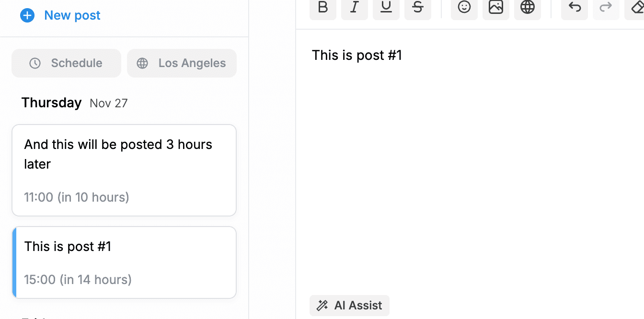The image size is (644, 319).
Task: Click the globe icon in editor toolbar
Action: point(528,8)
